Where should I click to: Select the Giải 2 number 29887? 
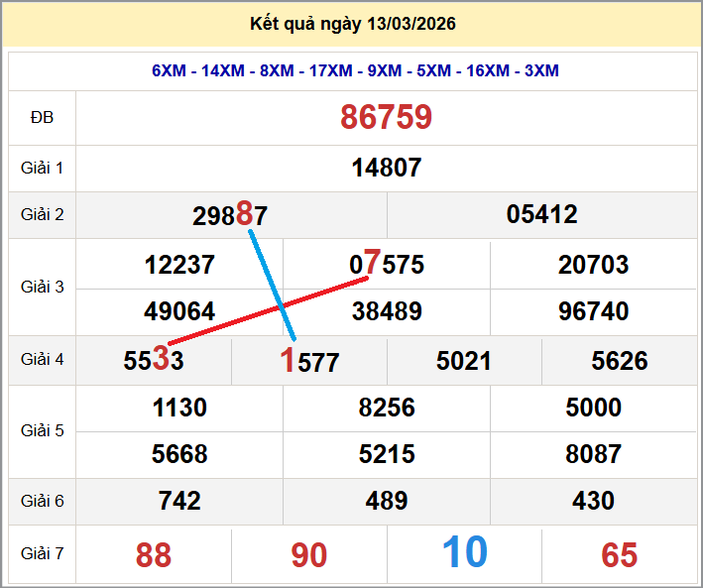point(230,215)
